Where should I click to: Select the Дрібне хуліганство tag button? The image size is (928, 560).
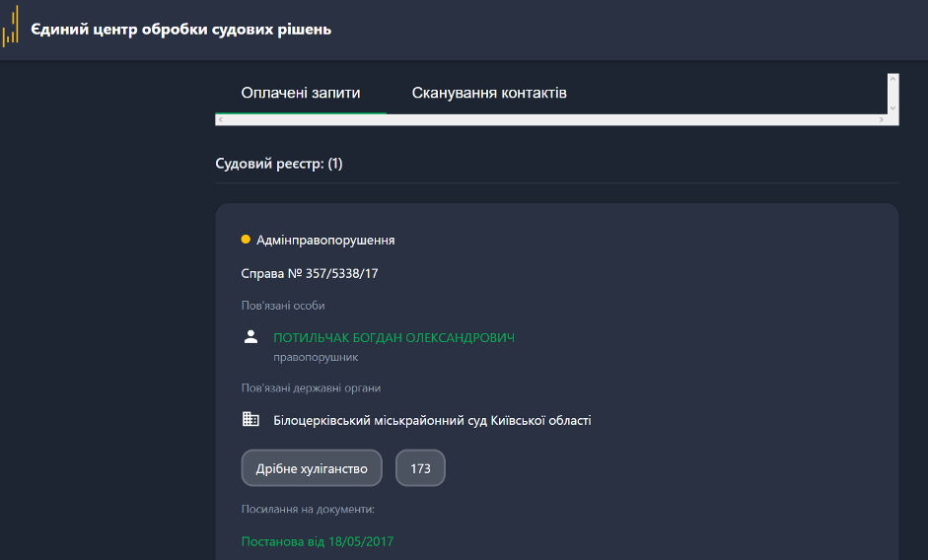[312, 468]
